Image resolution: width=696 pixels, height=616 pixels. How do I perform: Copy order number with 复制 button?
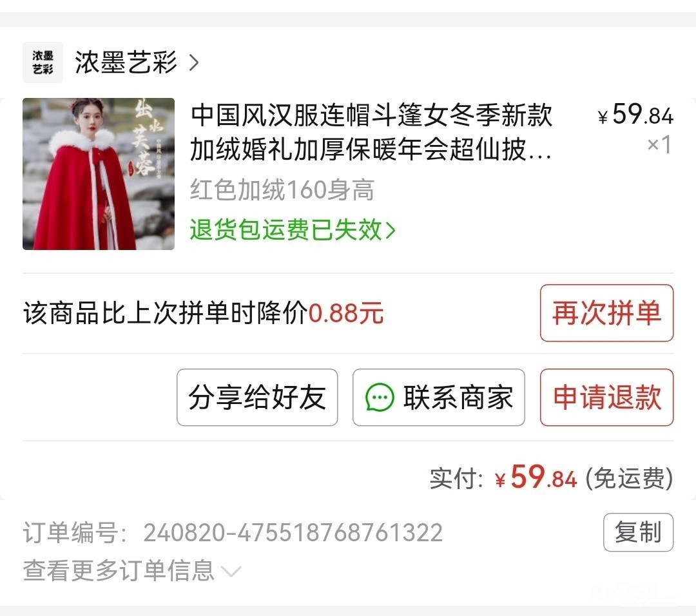(x=638, y=532)
